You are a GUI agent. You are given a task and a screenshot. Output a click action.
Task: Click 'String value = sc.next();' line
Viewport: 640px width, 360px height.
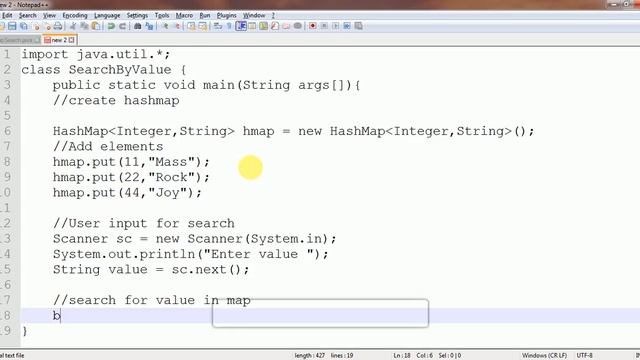click(x=151, y=269)
